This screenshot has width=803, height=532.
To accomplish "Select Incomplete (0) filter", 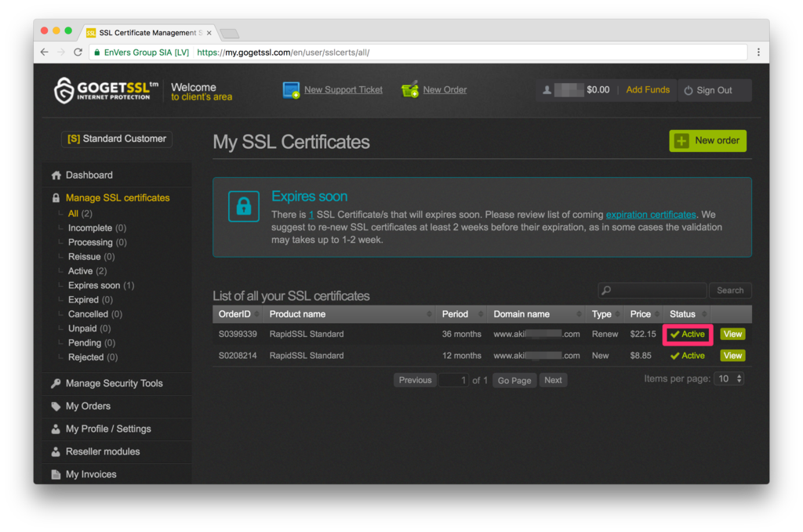I will click(97, 228).
